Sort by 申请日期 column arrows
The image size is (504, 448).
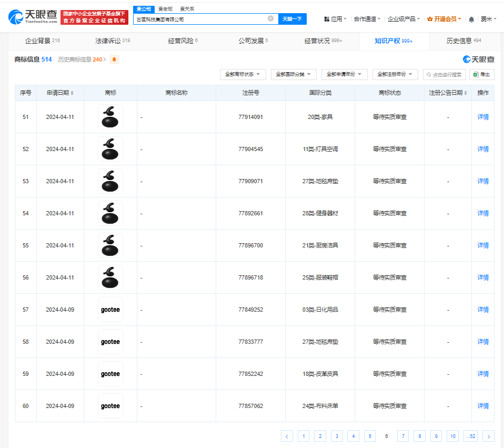pos(72,93)
